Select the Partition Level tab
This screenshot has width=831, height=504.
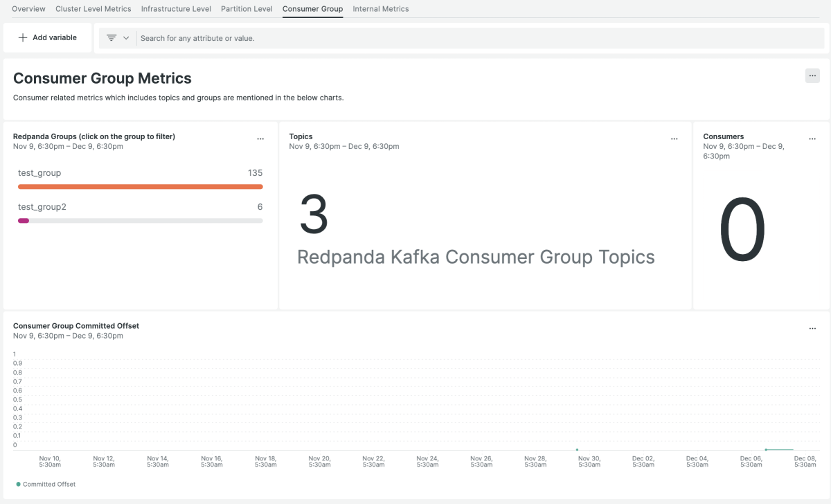[x=247, y=9]
